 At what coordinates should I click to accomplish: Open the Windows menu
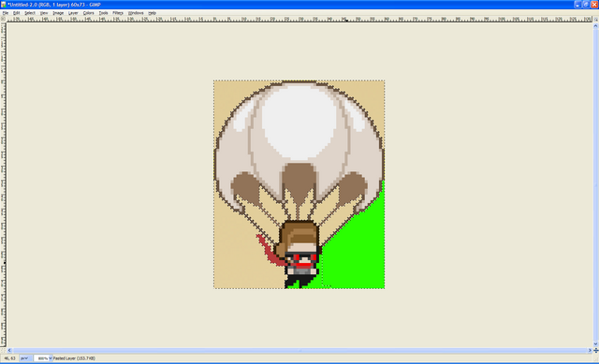[136, 13]
